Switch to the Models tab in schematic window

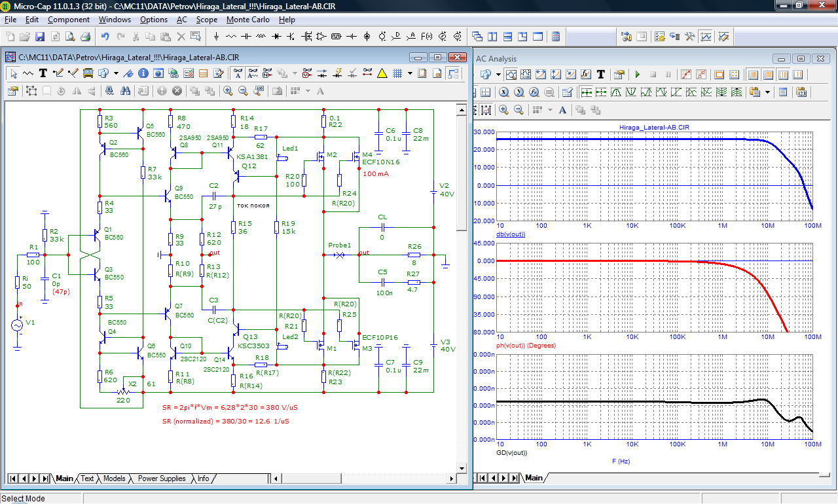click(115, 478)
